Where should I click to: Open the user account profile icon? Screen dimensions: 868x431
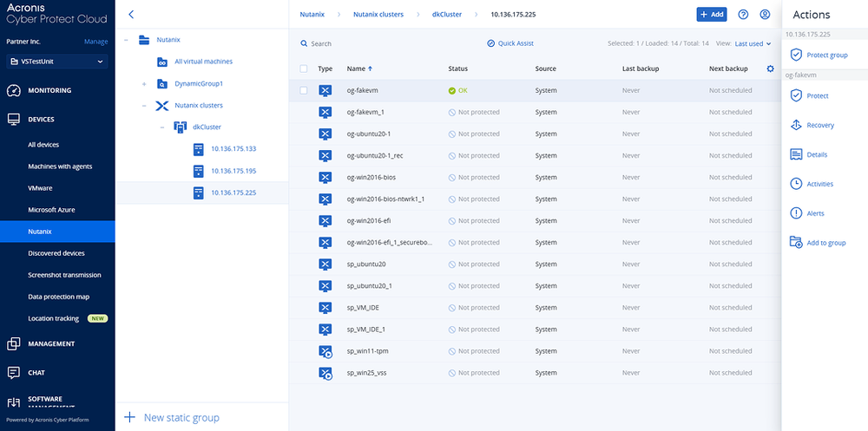click(765, 15)
